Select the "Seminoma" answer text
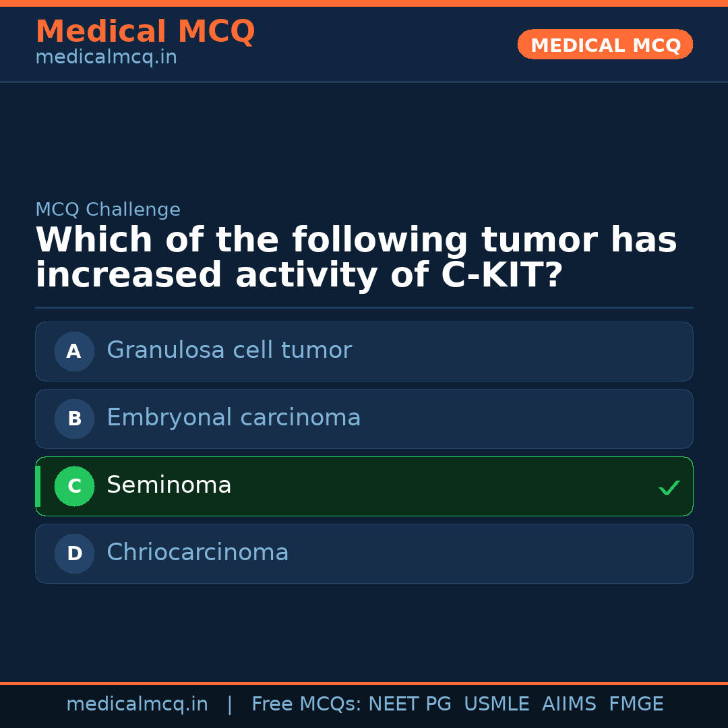Screen dimensions: 728x728 (169, 485)
